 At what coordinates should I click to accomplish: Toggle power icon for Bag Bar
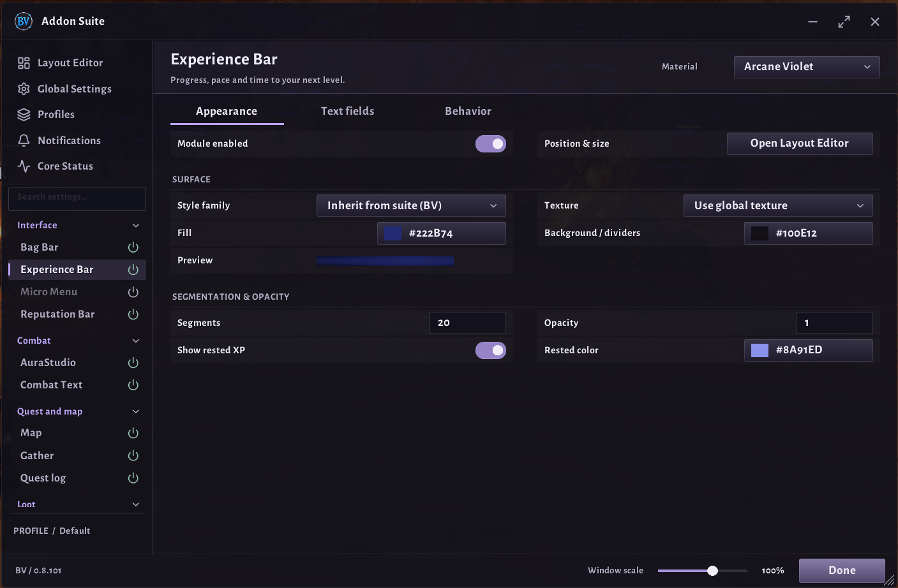133,247
